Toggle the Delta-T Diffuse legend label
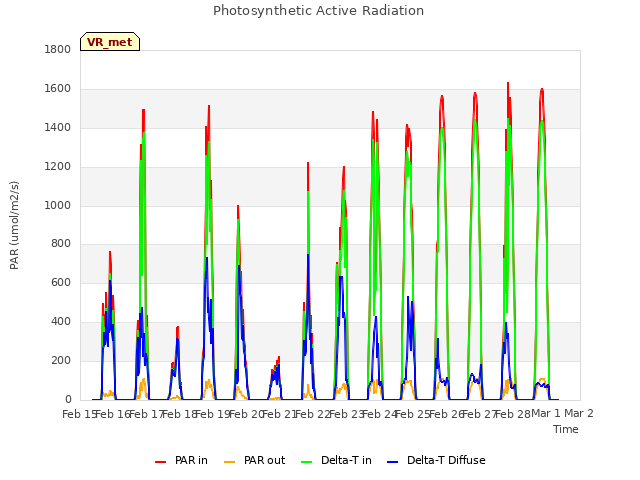 [x=446, y=460]
